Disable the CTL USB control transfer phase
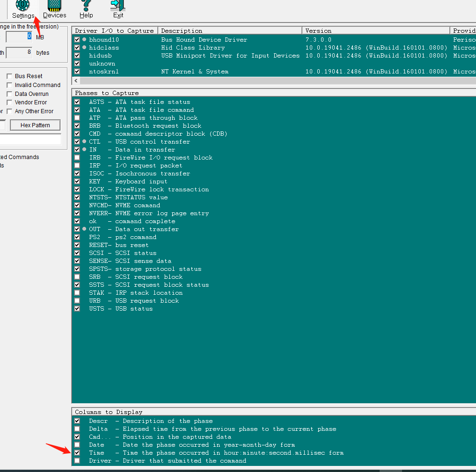Screen dimensions: 476x472 coord(77,141)
